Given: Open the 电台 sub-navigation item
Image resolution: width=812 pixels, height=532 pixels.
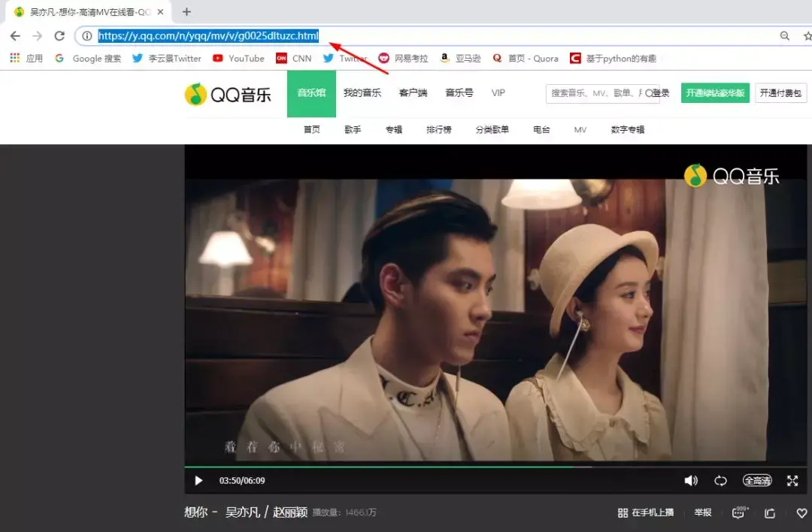Looking at the screenshot, I should point(541,130).
